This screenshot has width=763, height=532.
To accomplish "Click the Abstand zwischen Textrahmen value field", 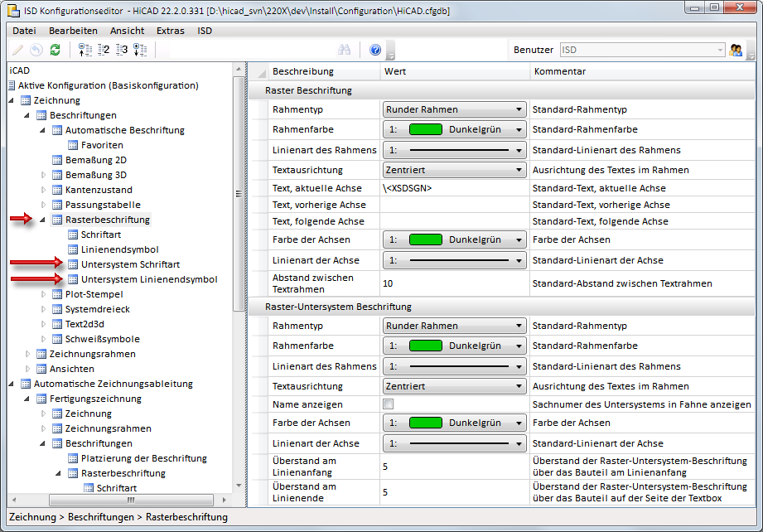I will pos(454,283).
